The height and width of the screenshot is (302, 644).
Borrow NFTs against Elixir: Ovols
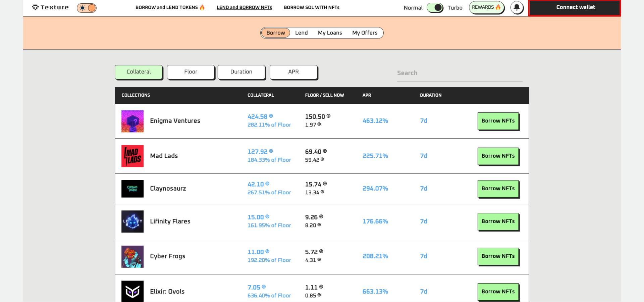pos(498,292)
